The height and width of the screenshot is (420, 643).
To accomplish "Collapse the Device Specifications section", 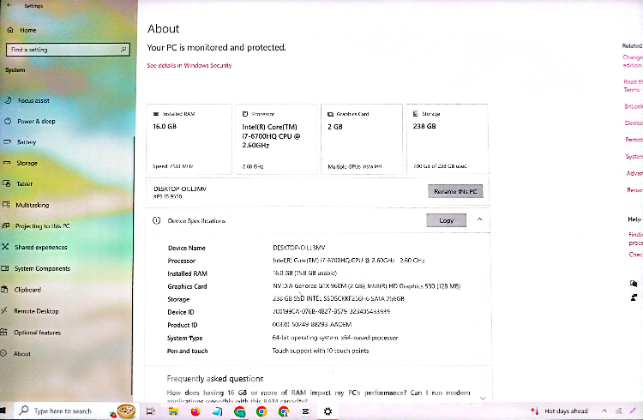I will 479,220.
